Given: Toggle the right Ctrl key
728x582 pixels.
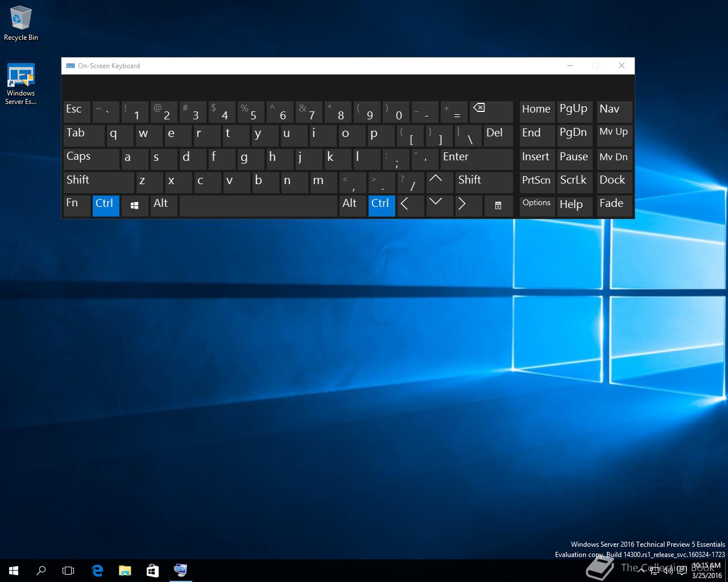Looking at the screenshot, I should (x=382, y=206).
